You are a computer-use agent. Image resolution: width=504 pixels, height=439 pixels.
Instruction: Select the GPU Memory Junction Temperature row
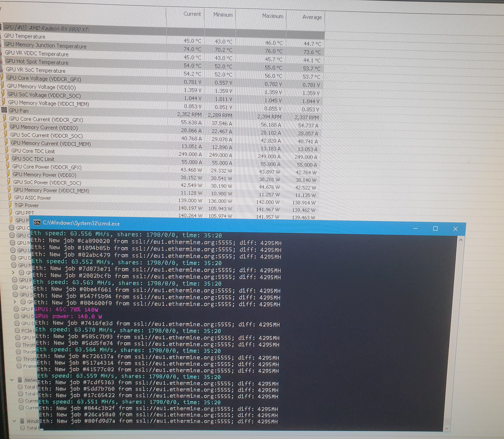[x=45, y=45]
